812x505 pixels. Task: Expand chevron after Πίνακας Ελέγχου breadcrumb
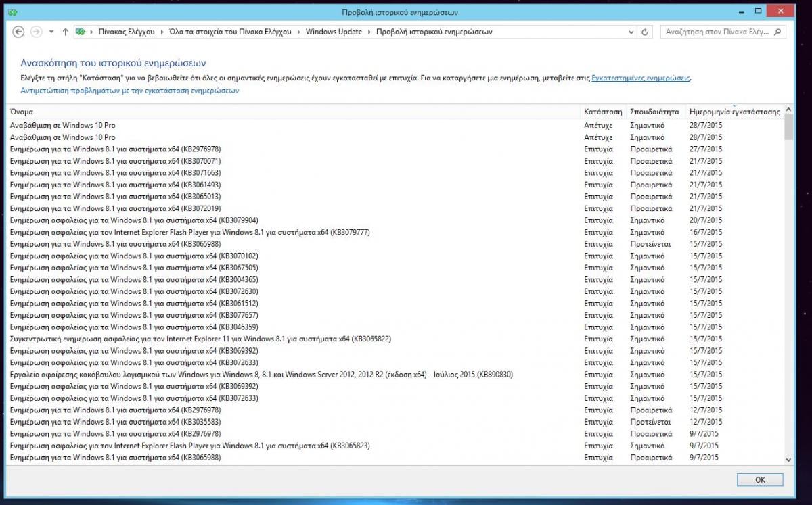(x=161, y=32)
